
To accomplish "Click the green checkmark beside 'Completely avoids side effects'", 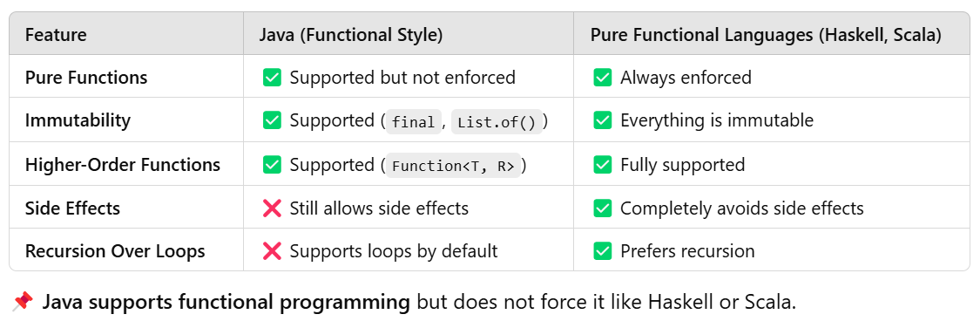I will pyautogui.click(x=603, y=208).
